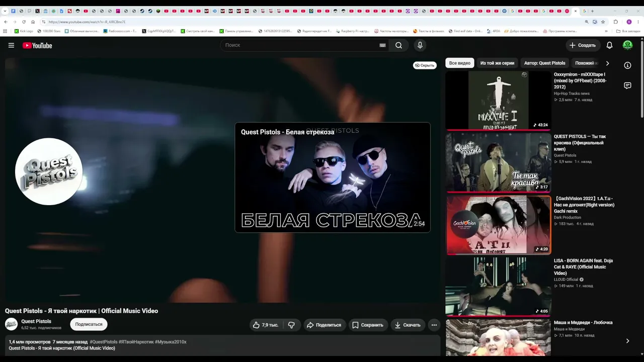Open the install app icon in address bar
Image resolution: width=644 pixels, height=362 pixels.
pyautogui.click(x=595, y=22)
